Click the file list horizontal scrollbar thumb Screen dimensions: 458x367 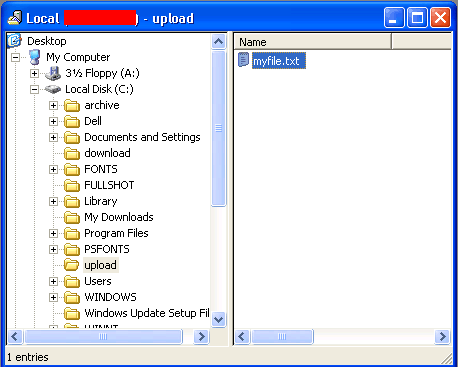(282, 337)
